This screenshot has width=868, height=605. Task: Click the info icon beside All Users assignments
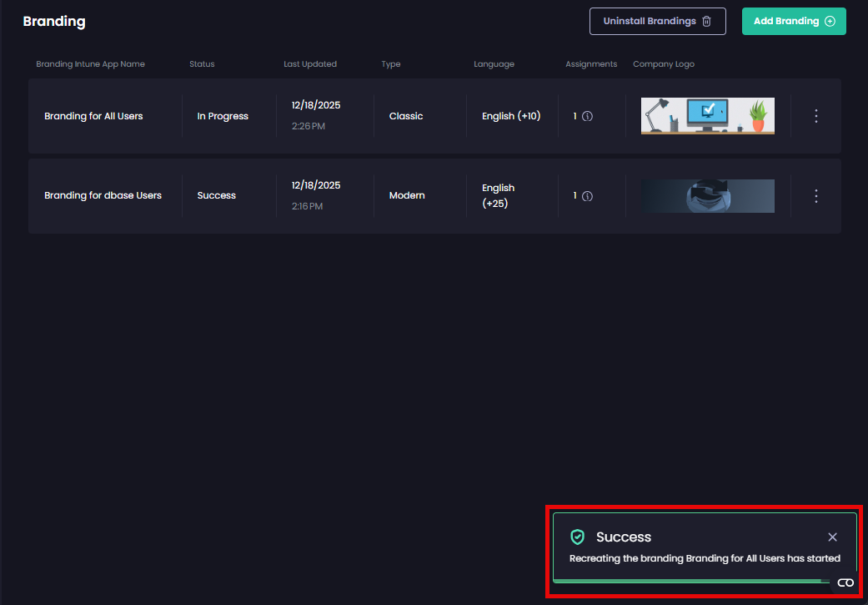point(588,116)
